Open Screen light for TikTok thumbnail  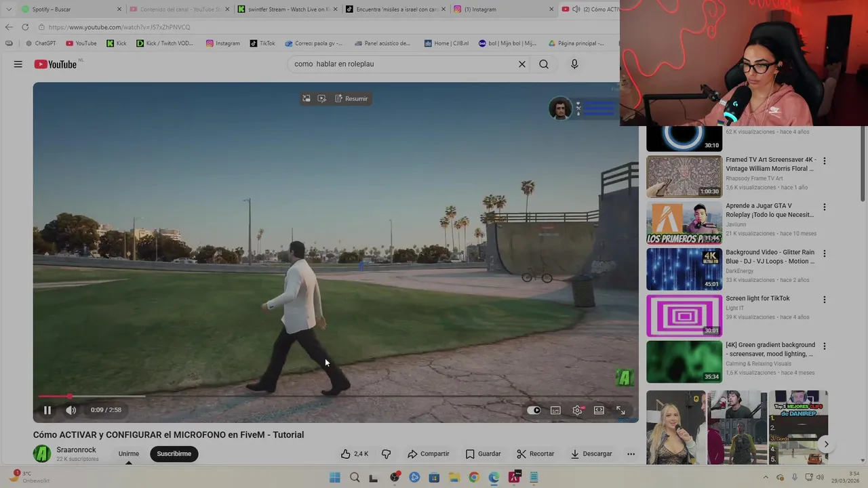[684, 315]
